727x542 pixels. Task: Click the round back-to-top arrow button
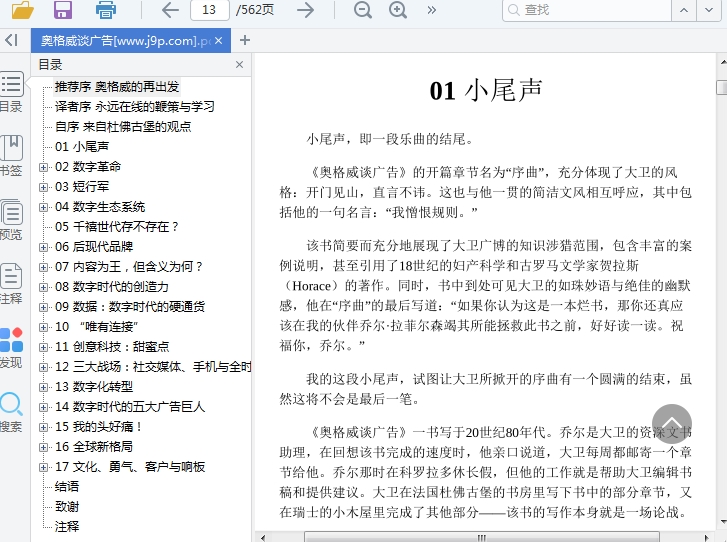(672, 424)
